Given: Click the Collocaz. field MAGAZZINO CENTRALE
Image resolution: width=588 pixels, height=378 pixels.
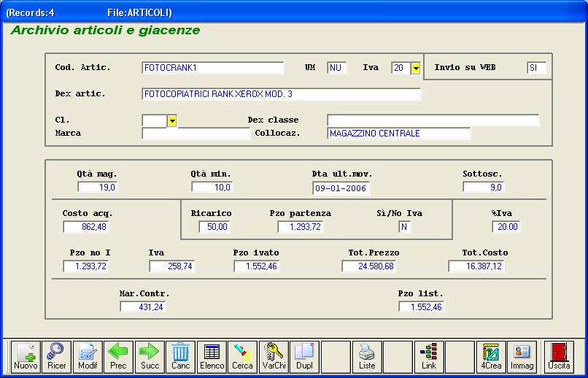Looking at the screenshot, I should click(x=398, y=134).
